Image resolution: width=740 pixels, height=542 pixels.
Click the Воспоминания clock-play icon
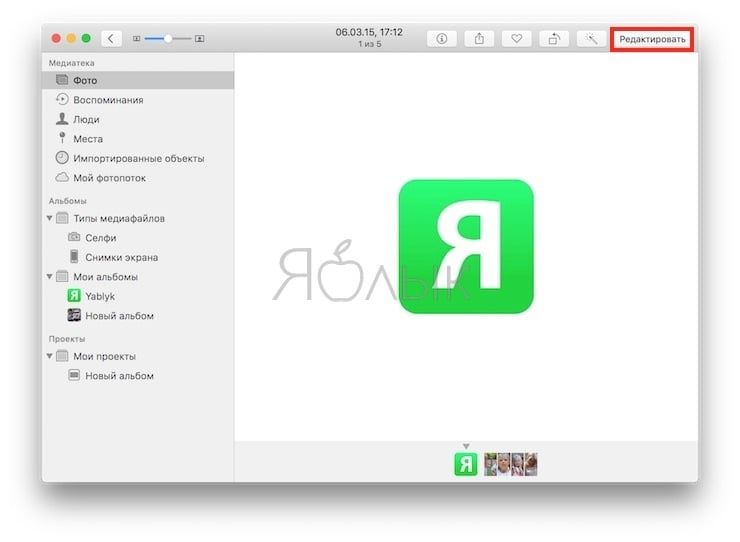coord(62,99)
